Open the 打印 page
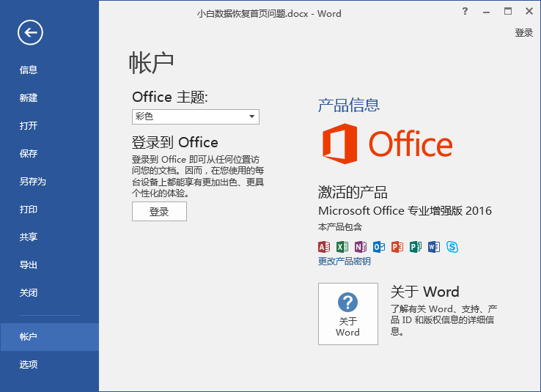 pos(29,210)
